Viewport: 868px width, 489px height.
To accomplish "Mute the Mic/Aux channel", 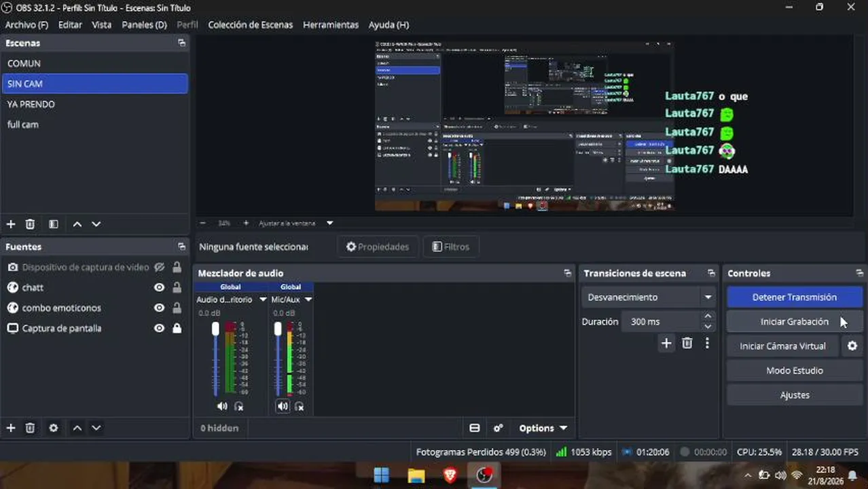I will 283,406.
